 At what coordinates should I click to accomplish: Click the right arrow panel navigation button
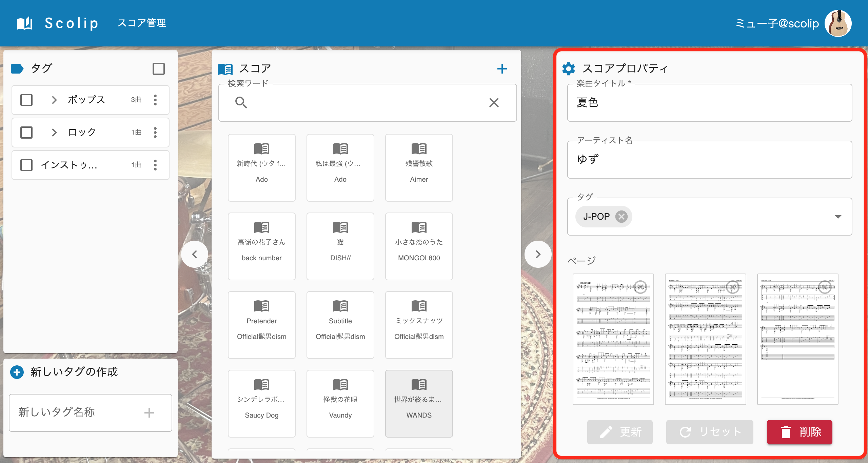coord(538,254)
